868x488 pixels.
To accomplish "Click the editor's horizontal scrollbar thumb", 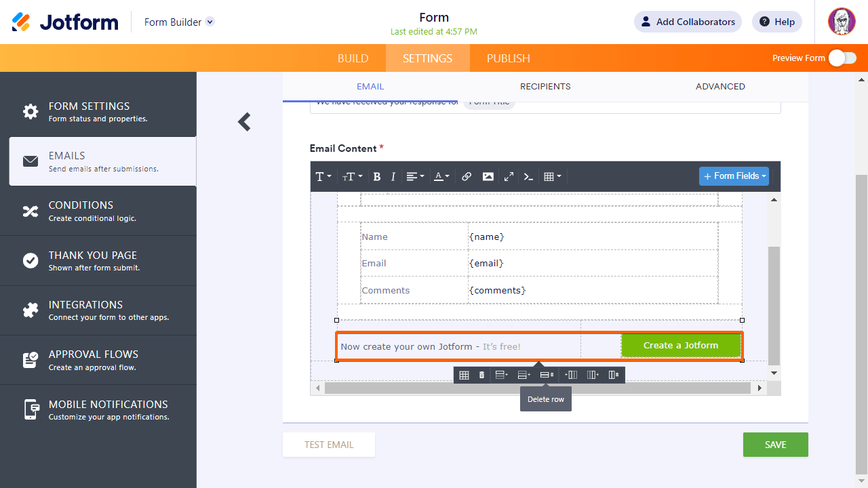I will [538, 388].
